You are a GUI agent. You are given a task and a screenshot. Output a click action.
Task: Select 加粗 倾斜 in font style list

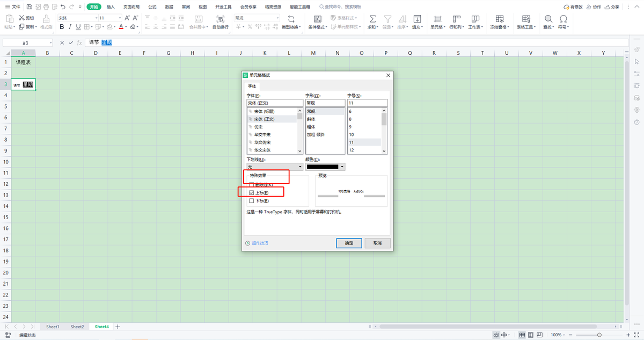[316, 135]
